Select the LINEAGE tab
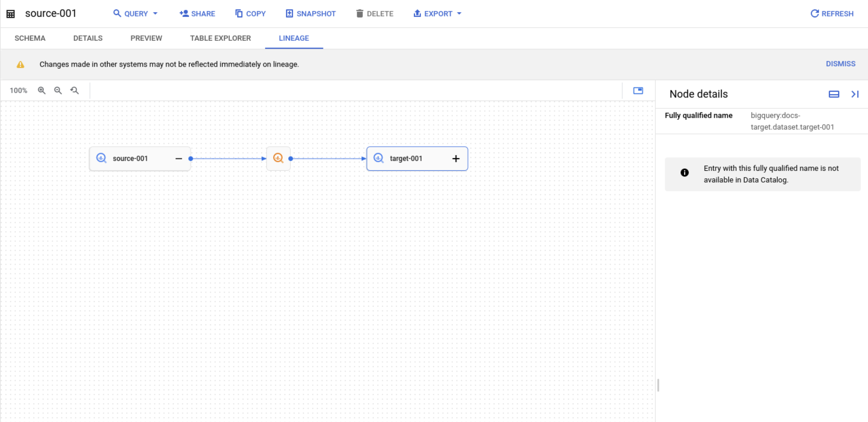 point(293,38)
